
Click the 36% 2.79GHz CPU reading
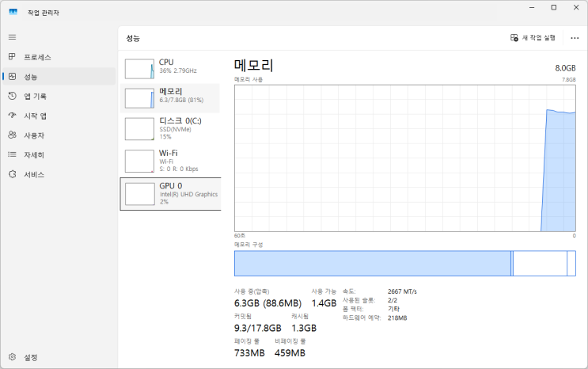click(x=178, y=70)
